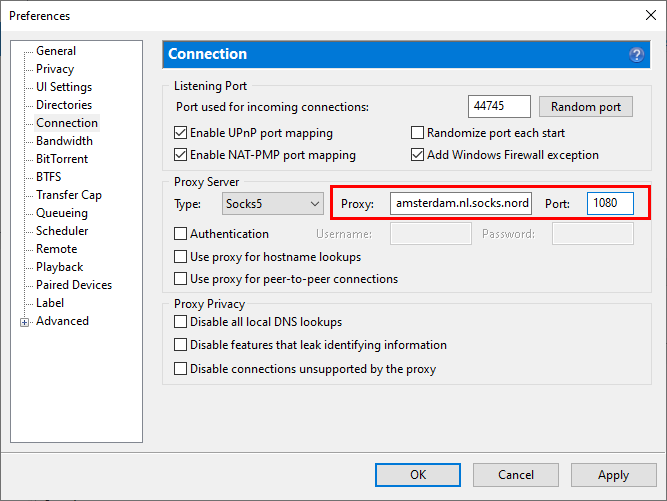The width and height of the screenshot is (667, 501).
Task: Enable Use proxy for hostname lookups
Action: pos(181,257)
